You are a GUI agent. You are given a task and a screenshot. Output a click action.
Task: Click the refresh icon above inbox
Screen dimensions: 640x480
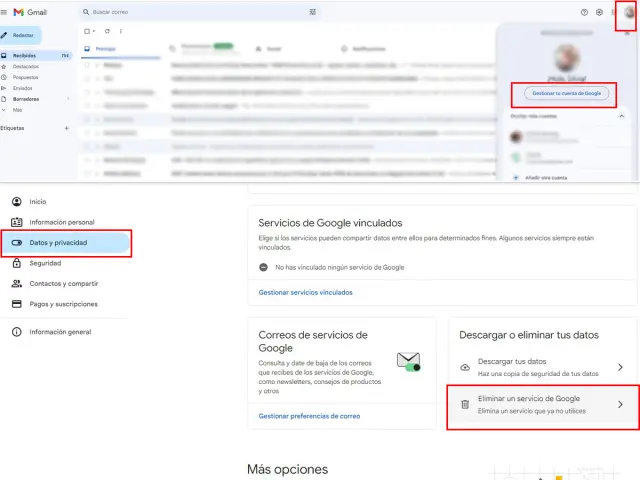pos(107,31)
